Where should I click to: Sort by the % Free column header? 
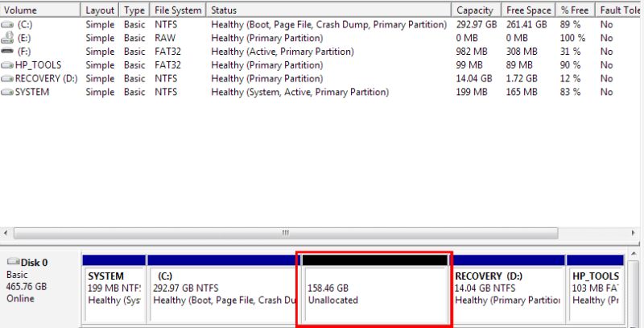coord(576,10)
